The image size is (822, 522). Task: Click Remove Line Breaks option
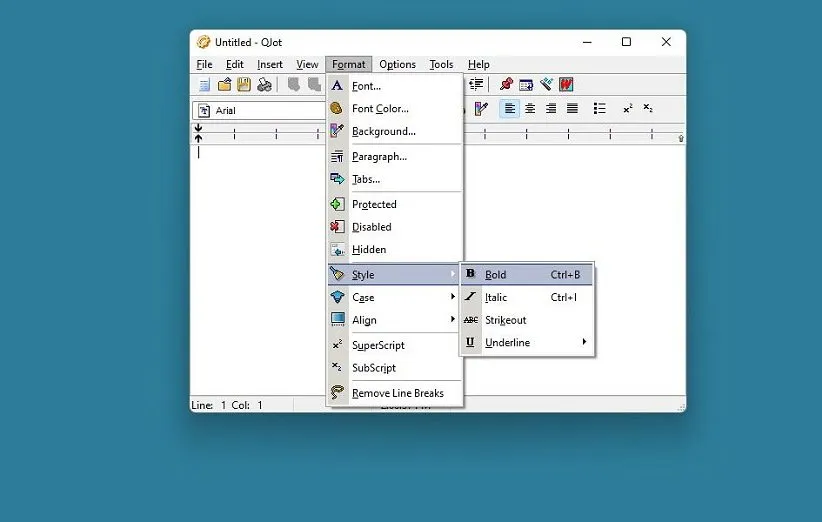tap(397, 394)
